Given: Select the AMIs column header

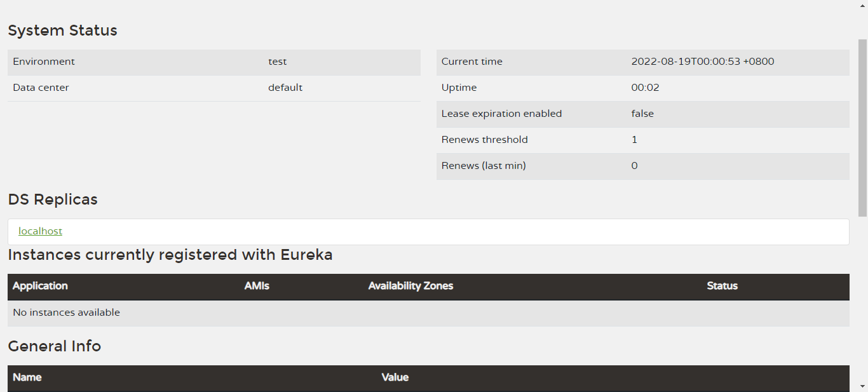Looking at the screenshot, I should [257, 286].
